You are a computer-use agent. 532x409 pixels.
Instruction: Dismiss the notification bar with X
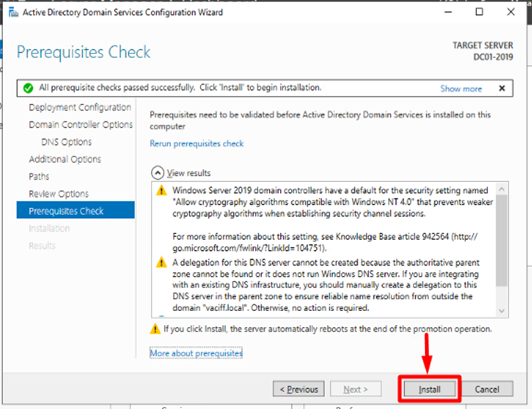point(501,88)
